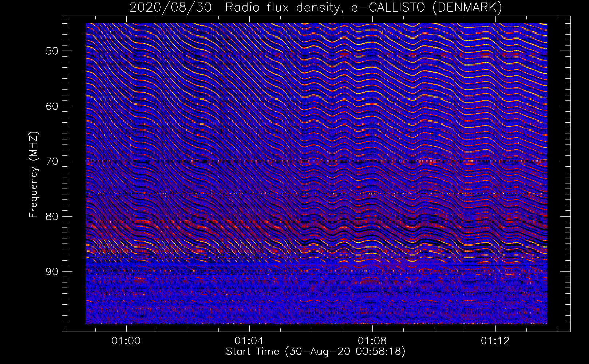
Task: Select the 01:00 time tick label
Action: [x=126, y=341]
